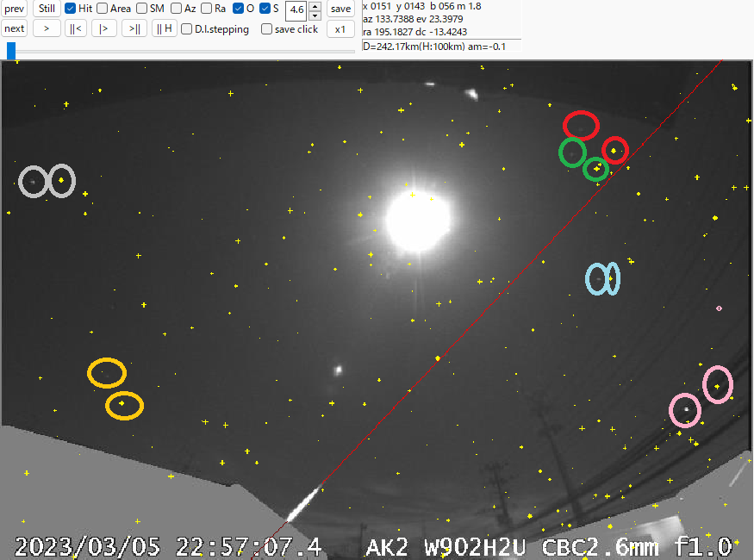Click the '|| H' hold button
This screenshot has height=560, width=754.
click(164, 28)
